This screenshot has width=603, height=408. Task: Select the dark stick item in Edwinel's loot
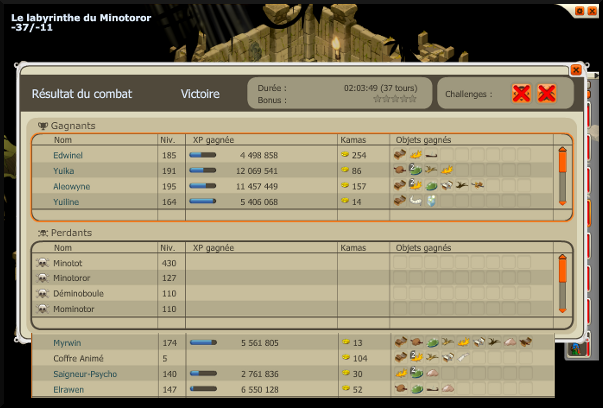click(431, 155)
